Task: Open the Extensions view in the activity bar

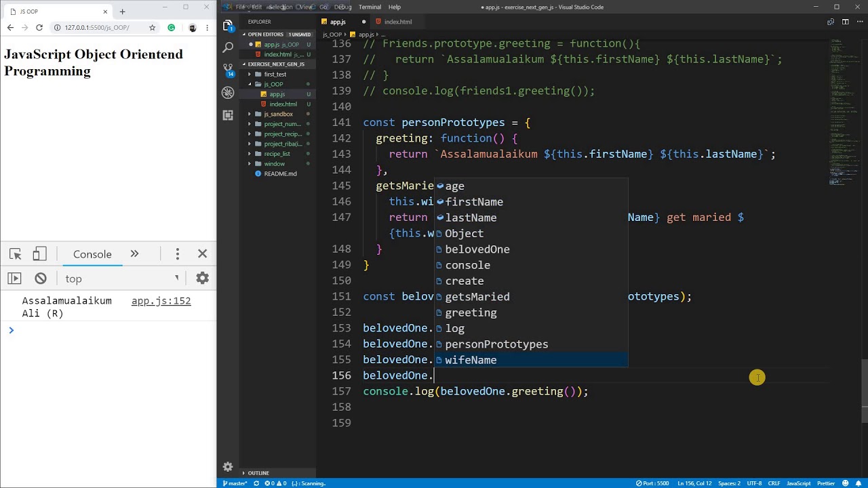Action: [228, 115]
